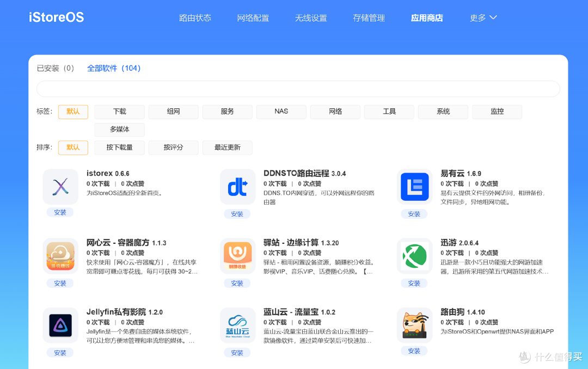Select the 易有云 app icon

[414, 186]
